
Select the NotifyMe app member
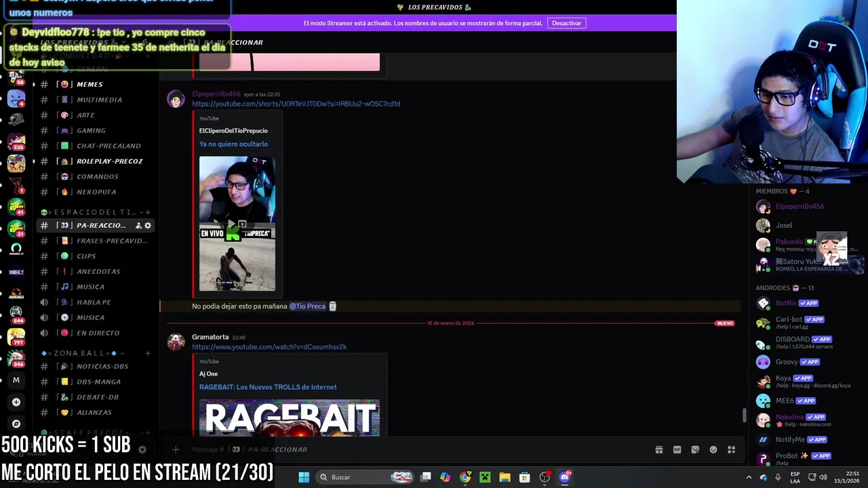pyautogui.click(x=808, y=439)
